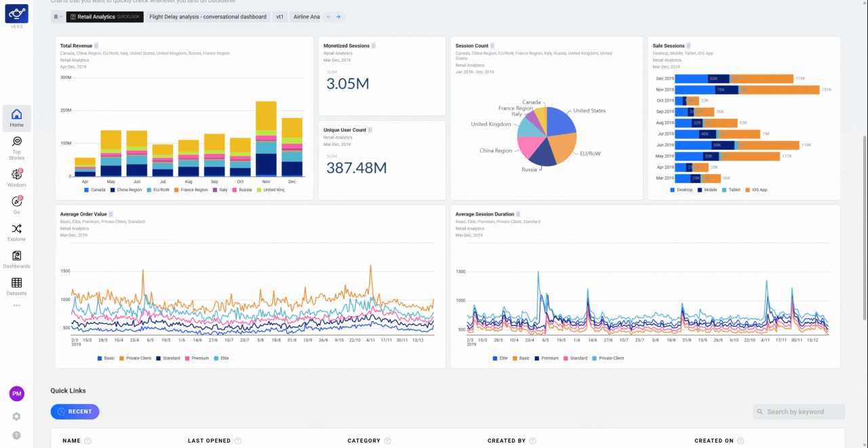
Task: Switch to the Airline Ana tab
Action: pyautogui.click(x=306, y=16)
